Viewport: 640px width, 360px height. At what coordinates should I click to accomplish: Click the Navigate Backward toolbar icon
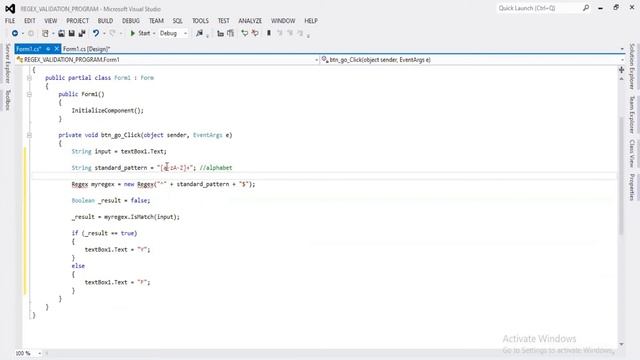coord(15,33)
